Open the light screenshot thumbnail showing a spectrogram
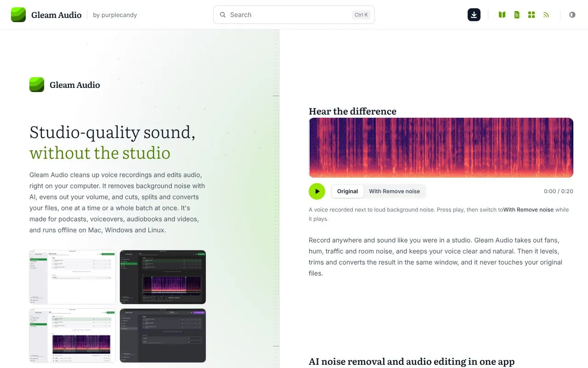The image size is (588, 368). pos(72,335)
